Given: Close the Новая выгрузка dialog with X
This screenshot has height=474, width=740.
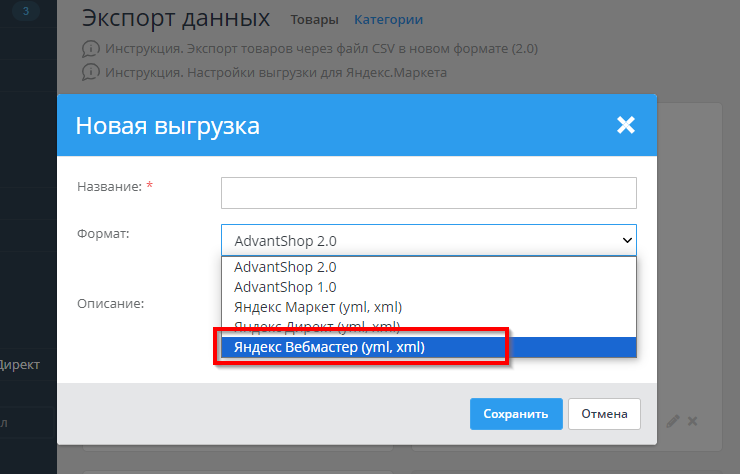Looking at the screenshot, I should tap(626, 125).
